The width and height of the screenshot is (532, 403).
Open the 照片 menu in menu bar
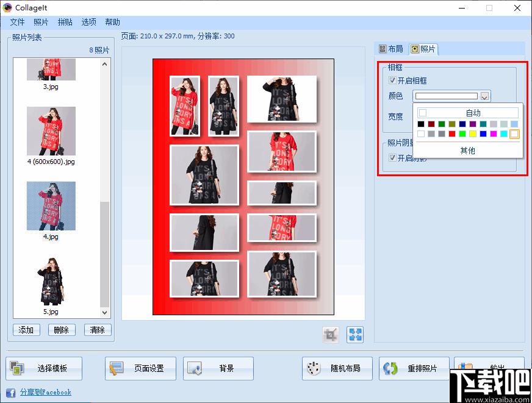click(x=41, y=22)
